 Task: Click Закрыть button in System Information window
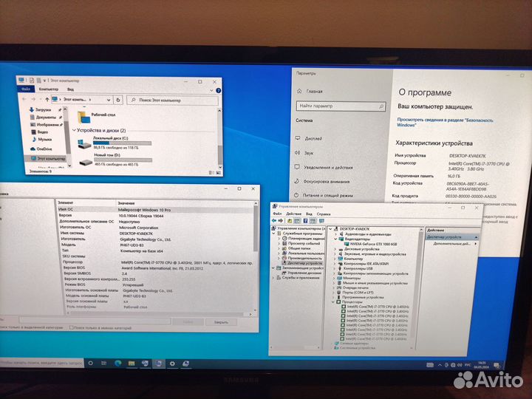pyautogui.click(x=221, y=322)
